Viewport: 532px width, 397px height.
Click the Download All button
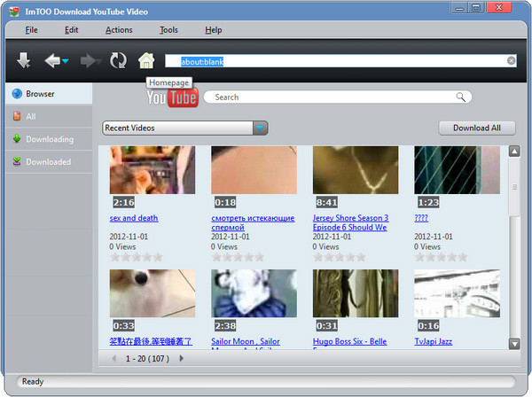click(477, 128)
